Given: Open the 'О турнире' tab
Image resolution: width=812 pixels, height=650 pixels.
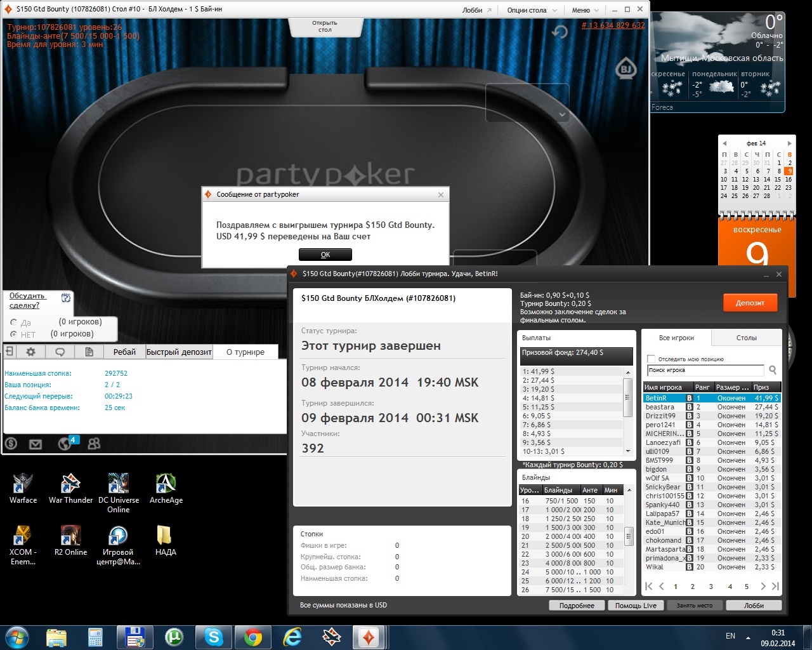Looking at the screenshot, I should [245, 352].
